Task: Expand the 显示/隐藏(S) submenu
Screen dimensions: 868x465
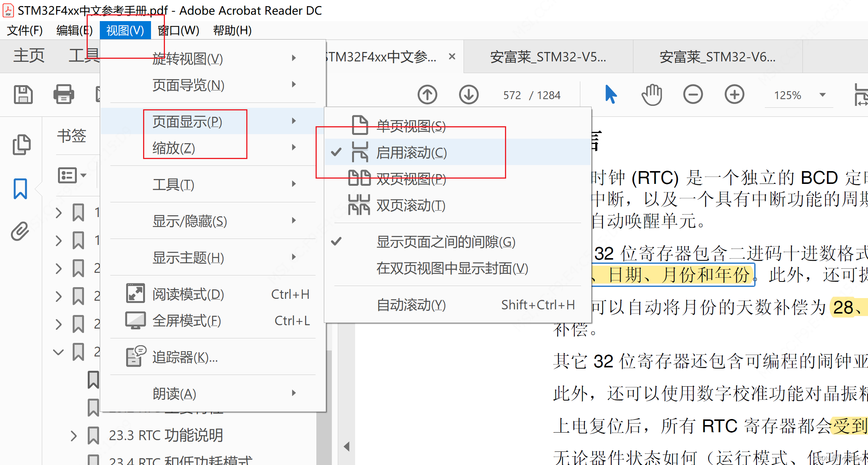Action: 213,221
